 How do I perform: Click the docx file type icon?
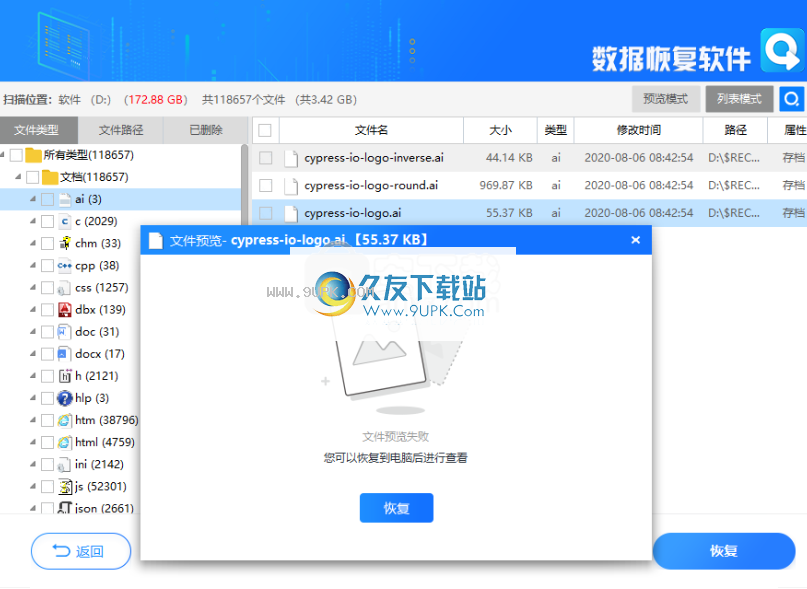[x=64, y=354]
